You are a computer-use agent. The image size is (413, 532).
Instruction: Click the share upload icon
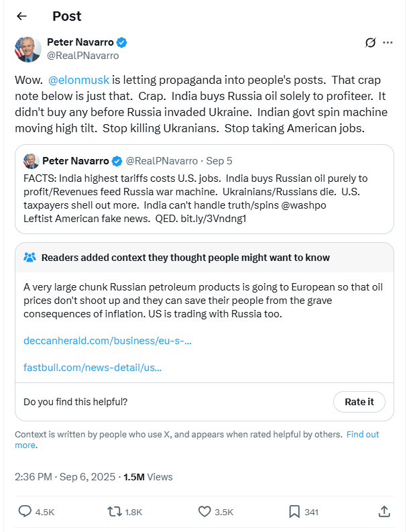[x=384, y=511]
